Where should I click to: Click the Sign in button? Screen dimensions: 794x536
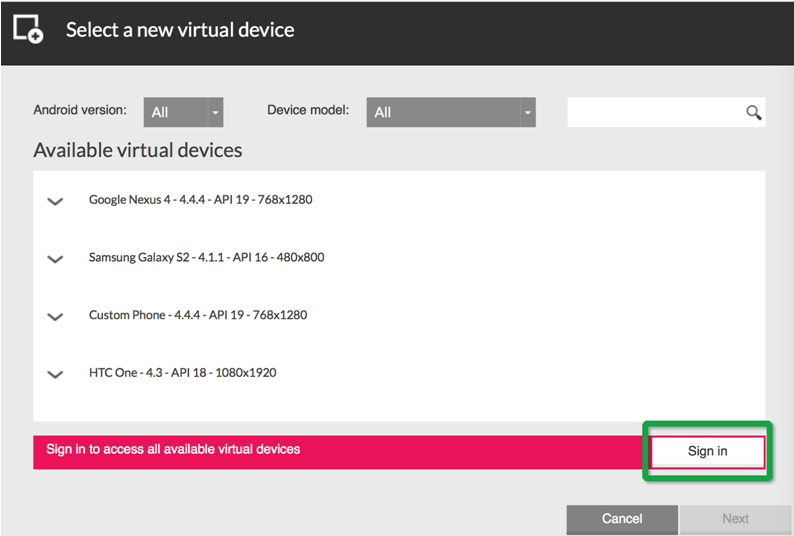tap(707, 451)
